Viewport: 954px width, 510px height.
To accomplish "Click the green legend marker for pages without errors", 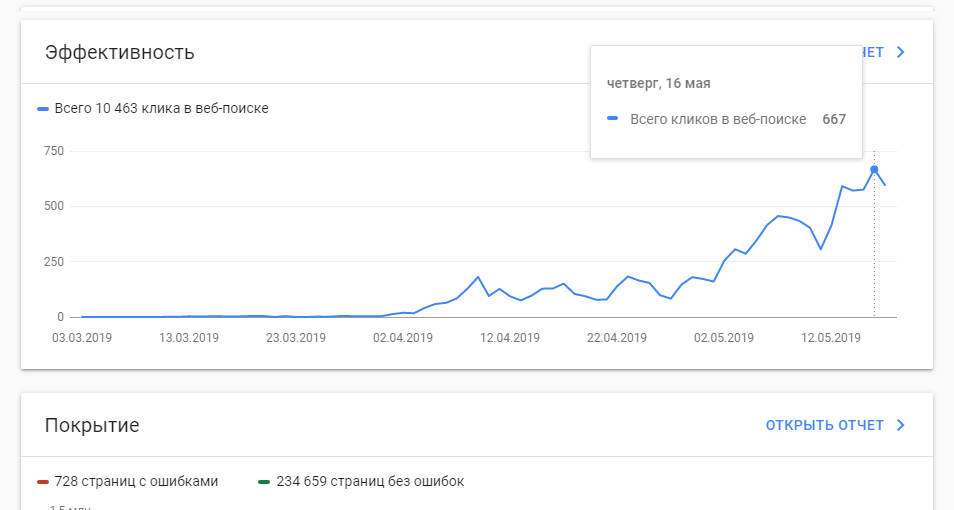I will pos(264,482).
